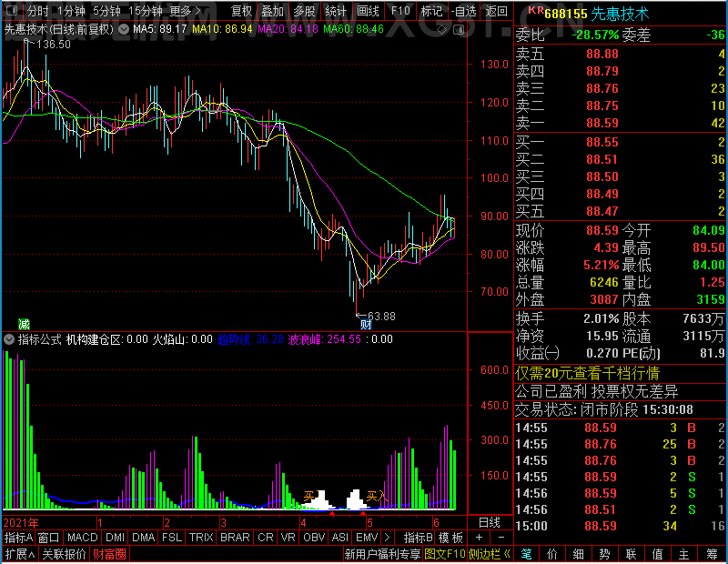Screen dimensions: 728x564
Task: Click the red triangle marker near month 4
Action: click(332, 514)
